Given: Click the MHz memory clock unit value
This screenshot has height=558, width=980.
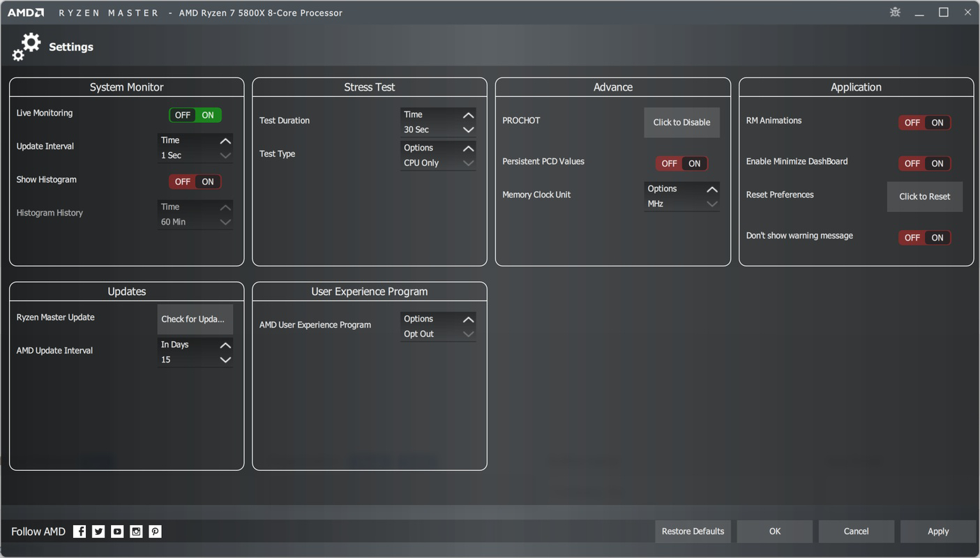Looking at the screenshot, I should click(656, 204).
